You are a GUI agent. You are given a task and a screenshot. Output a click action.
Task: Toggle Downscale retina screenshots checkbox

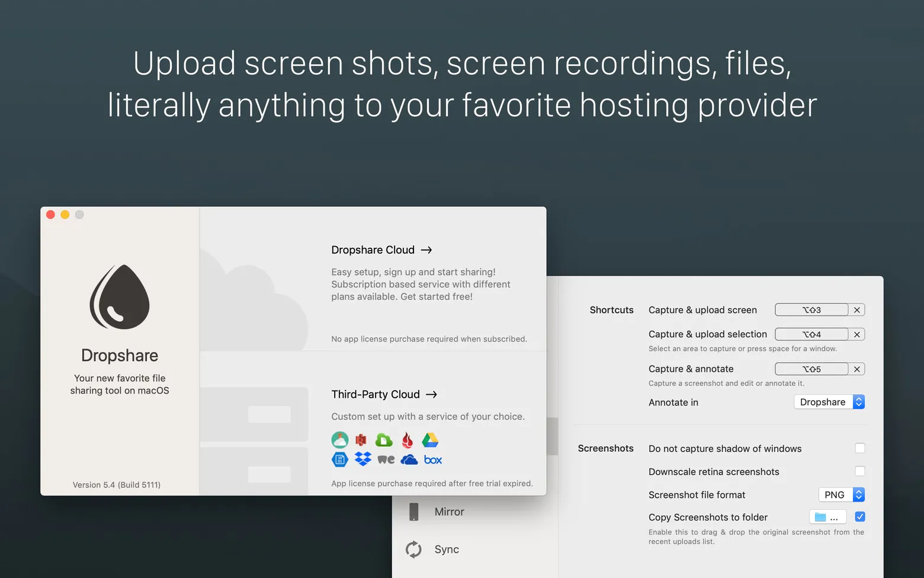(x=859, y=471)
